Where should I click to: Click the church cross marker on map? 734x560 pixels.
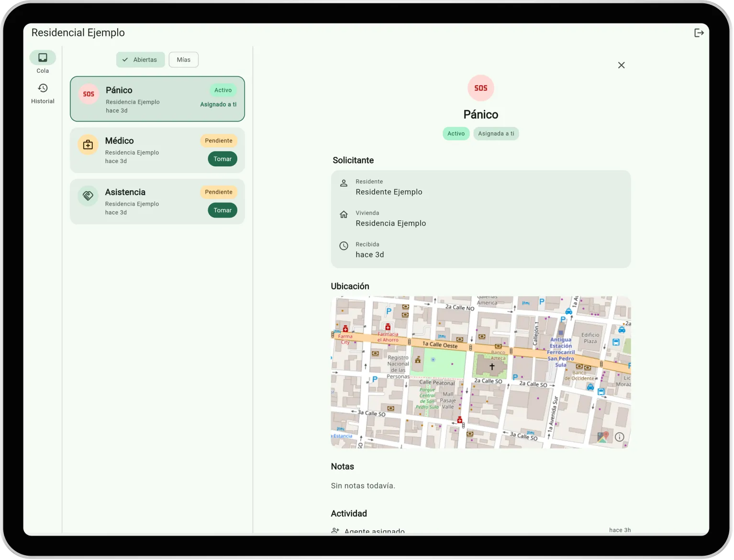(x=492, y=367)
